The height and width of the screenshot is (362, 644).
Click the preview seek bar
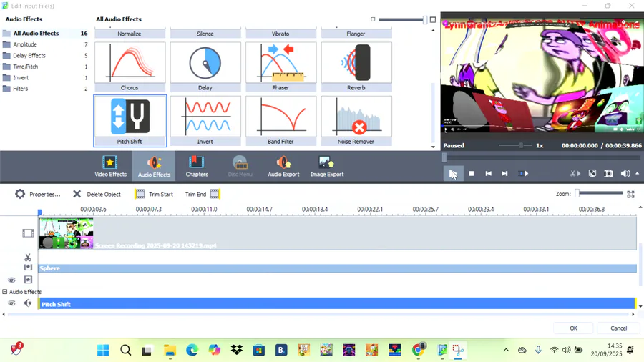[x=542, y=157]
